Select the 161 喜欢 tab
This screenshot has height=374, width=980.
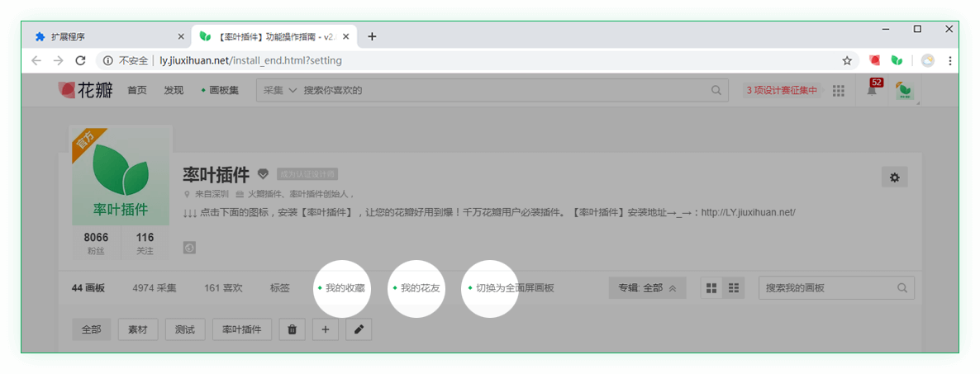223,288
